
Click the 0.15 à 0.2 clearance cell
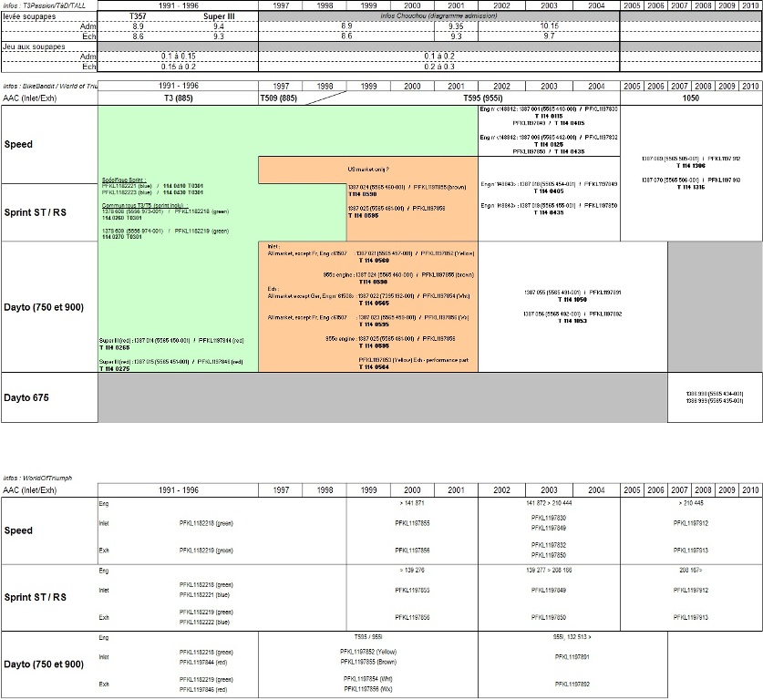pos(178,67)
